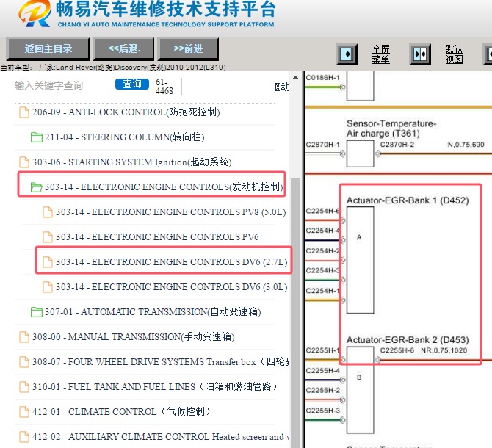Select Actuator-EGR-Bank 1 (D452) label
This screenshot has height=448, width=492.
408,200
